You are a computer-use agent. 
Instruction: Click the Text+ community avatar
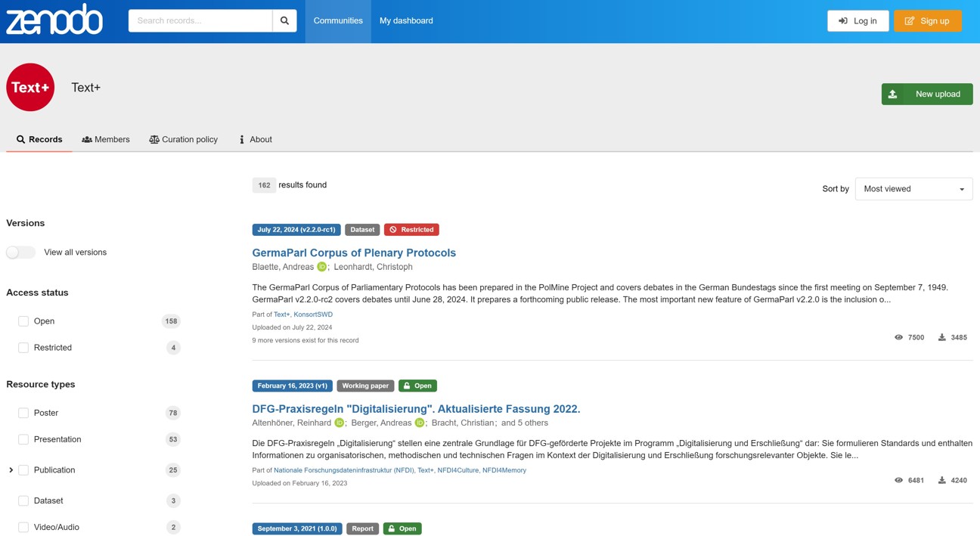[x=30, y=87]
